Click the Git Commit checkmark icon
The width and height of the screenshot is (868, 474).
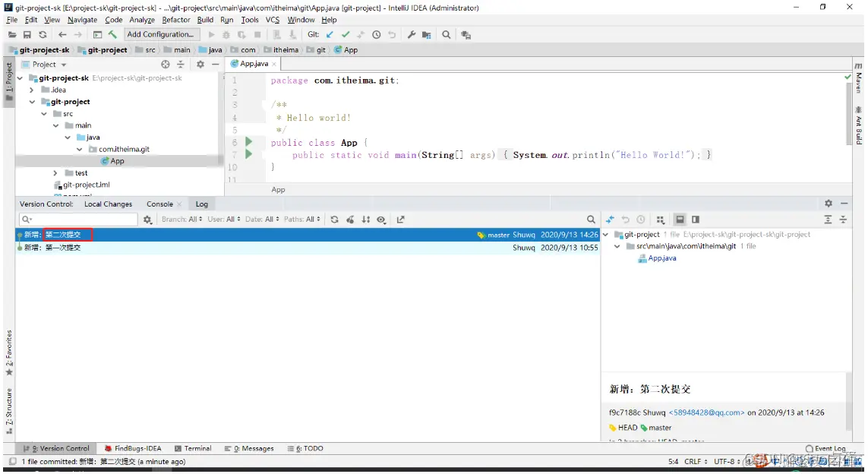346,35
